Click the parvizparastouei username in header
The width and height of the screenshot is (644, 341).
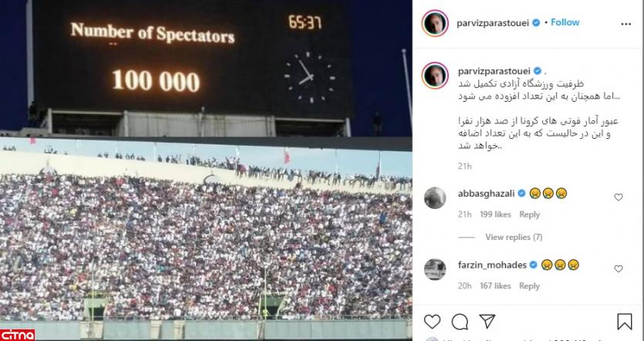494,23
